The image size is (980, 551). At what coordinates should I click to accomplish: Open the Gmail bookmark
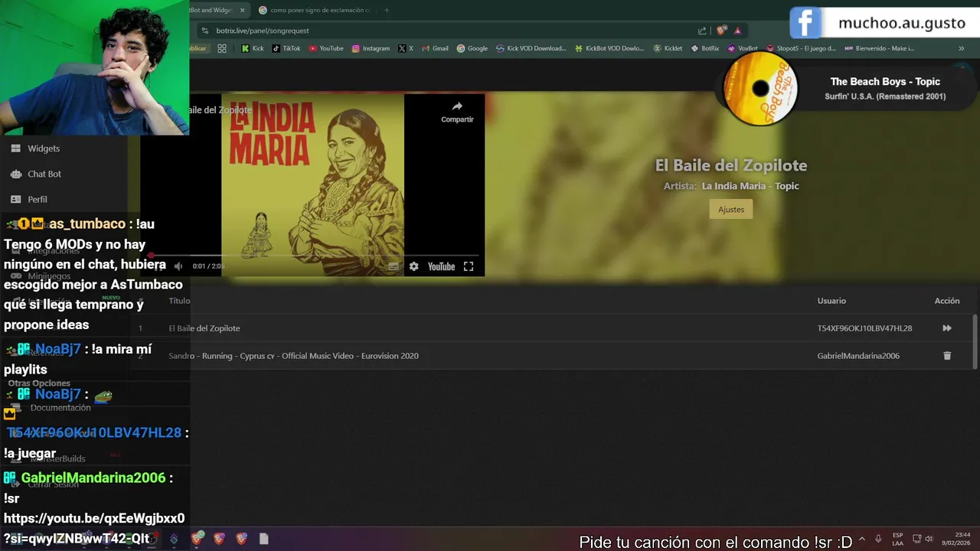(x=435, y=48)
